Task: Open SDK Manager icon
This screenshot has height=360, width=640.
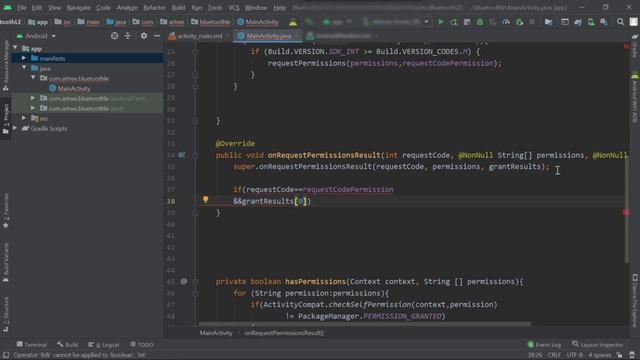Action: point(604,22)
